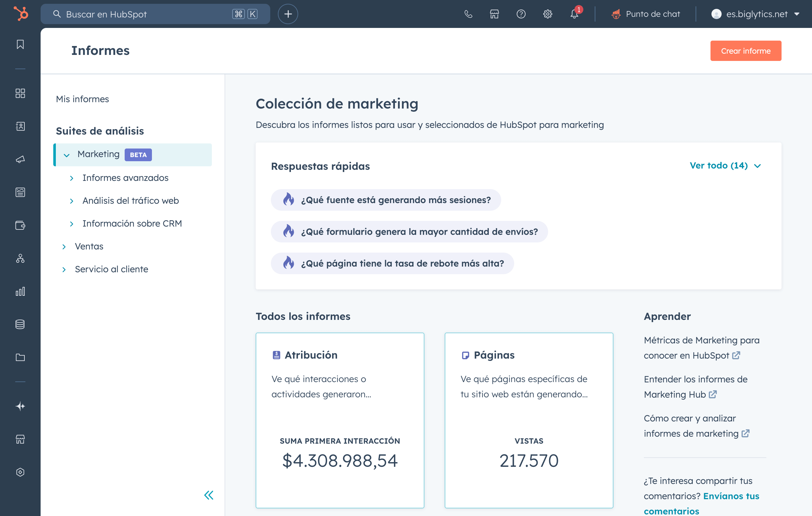Image resolution: width=812 pixels, height=516 pixels.
Task: Open Marketplace storefront icon in left sidebar
Action: click(x=20, y=439)
